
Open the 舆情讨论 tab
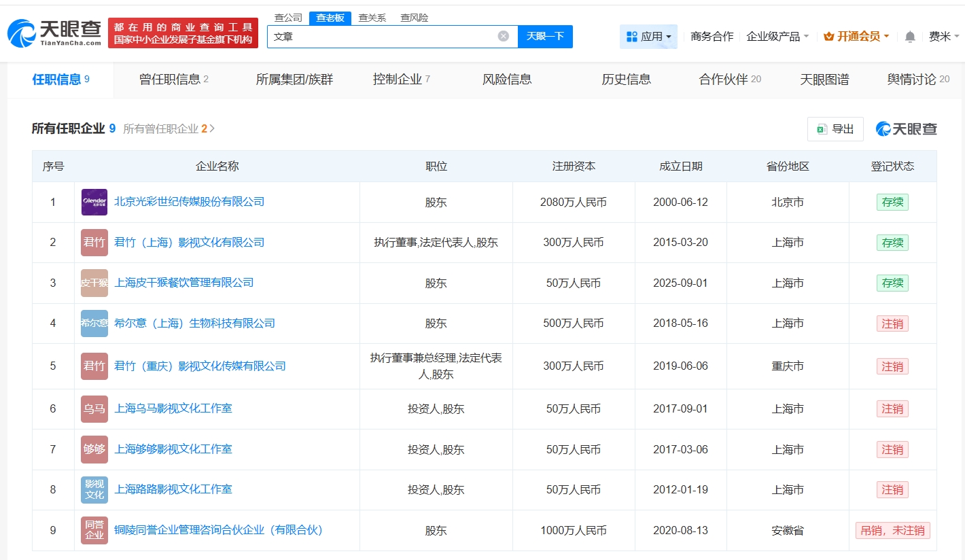(918, 80)
